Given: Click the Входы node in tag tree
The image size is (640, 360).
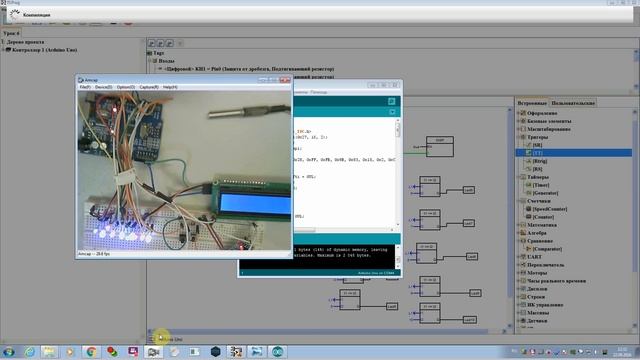Looking at the screenshot, I should [166, 61].
